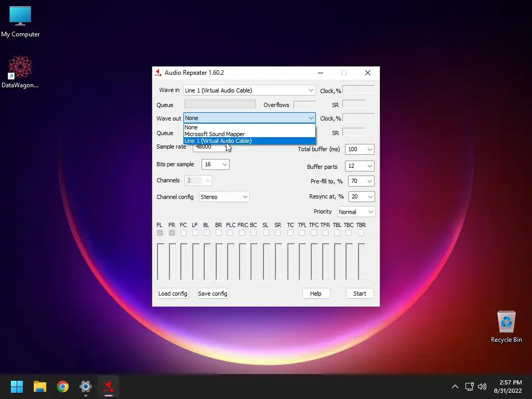
Task: Click the FR level meter bar
Action: point(172,262)
